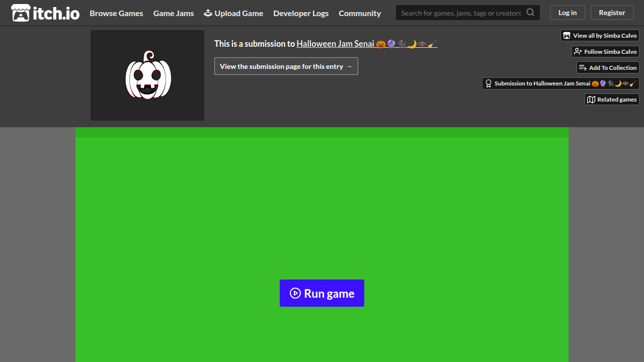Click the map icon beside Related games
644x362 pixels.
(591, 100)
